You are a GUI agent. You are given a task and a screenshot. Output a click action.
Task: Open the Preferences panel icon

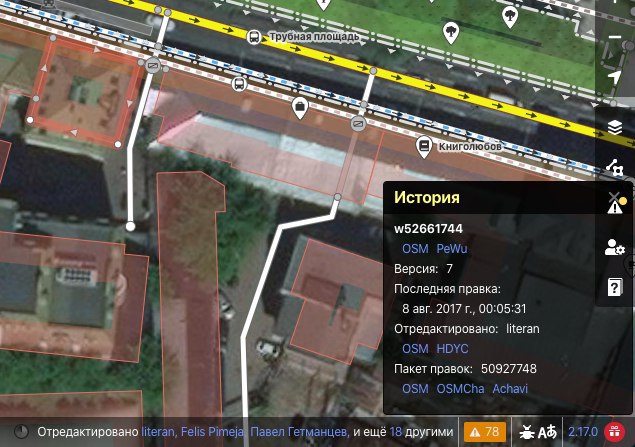[615, 247]
